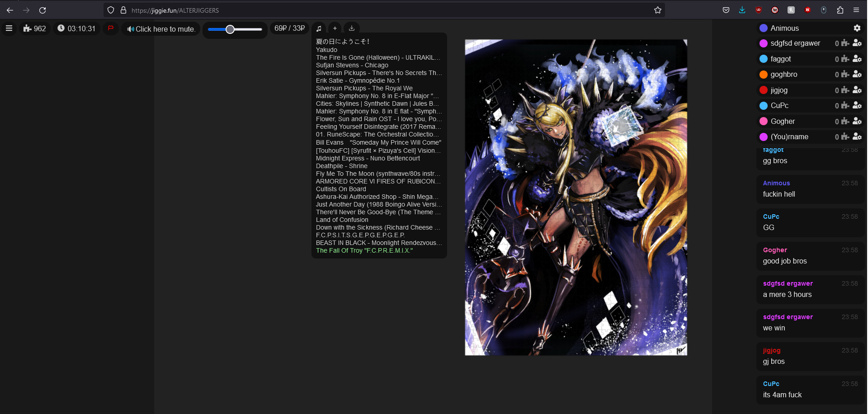The image size is (868, 414).
Task: Go back with the browser back arrow
Action: pos(10,10)
